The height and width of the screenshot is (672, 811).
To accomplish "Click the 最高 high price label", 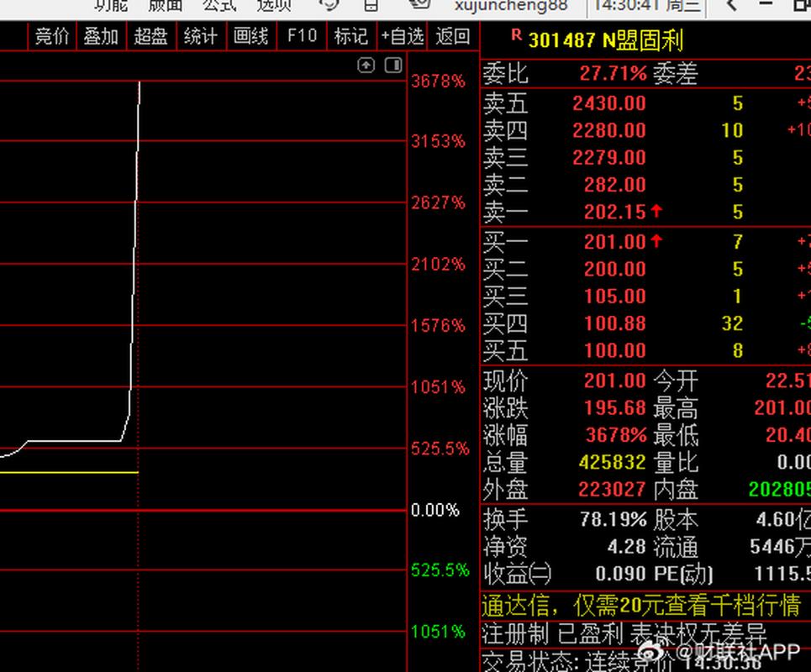I will [x=676, y=408].
